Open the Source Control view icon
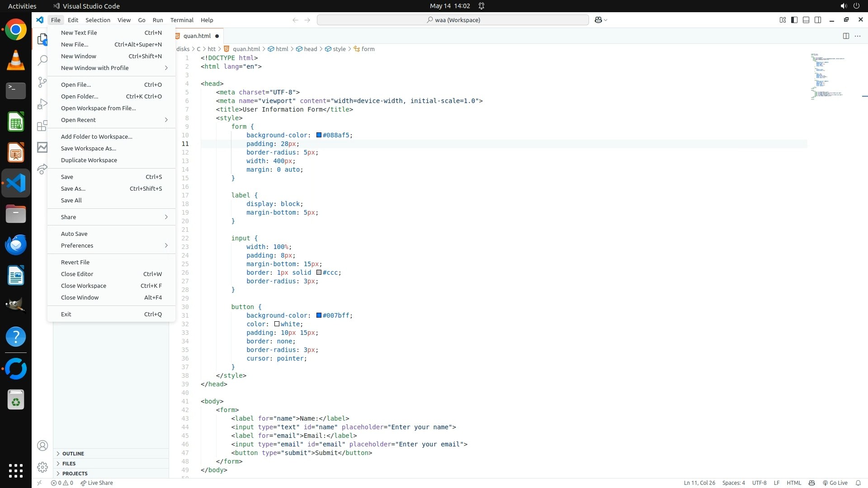868x488 pixels. [42, 82]
